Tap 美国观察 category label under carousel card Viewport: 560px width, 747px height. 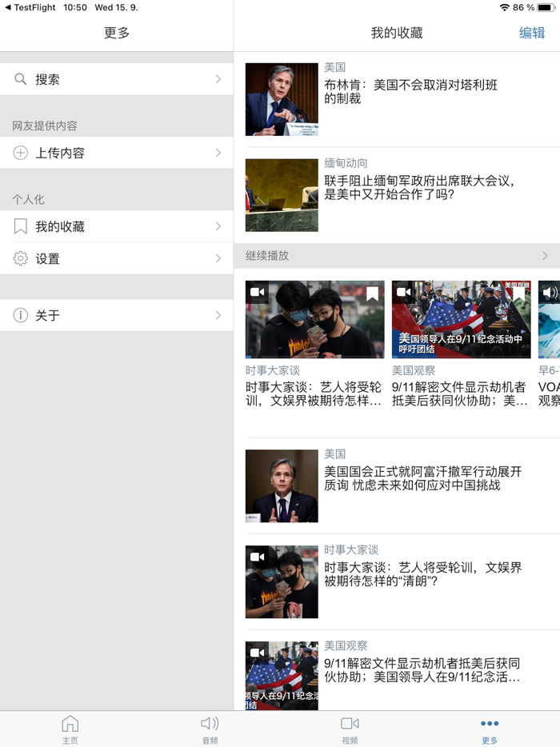point(414,370)
